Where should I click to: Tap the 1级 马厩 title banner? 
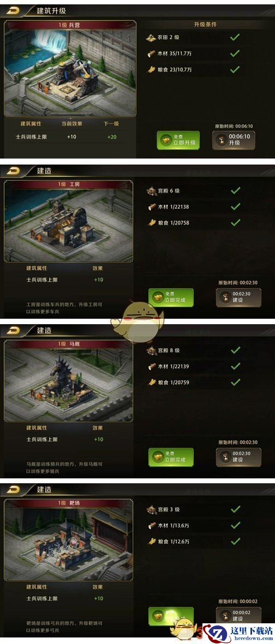pos(69,344)
